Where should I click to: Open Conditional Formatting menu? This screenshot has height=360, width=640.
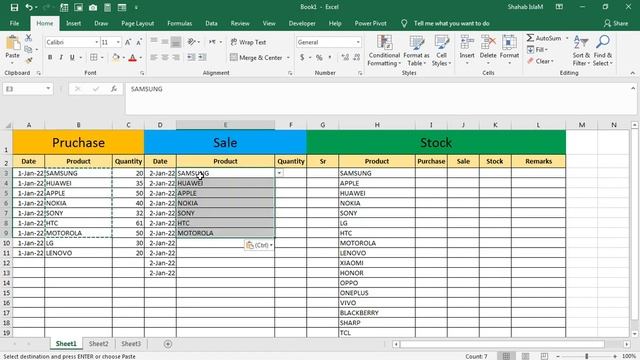point(384,51)
